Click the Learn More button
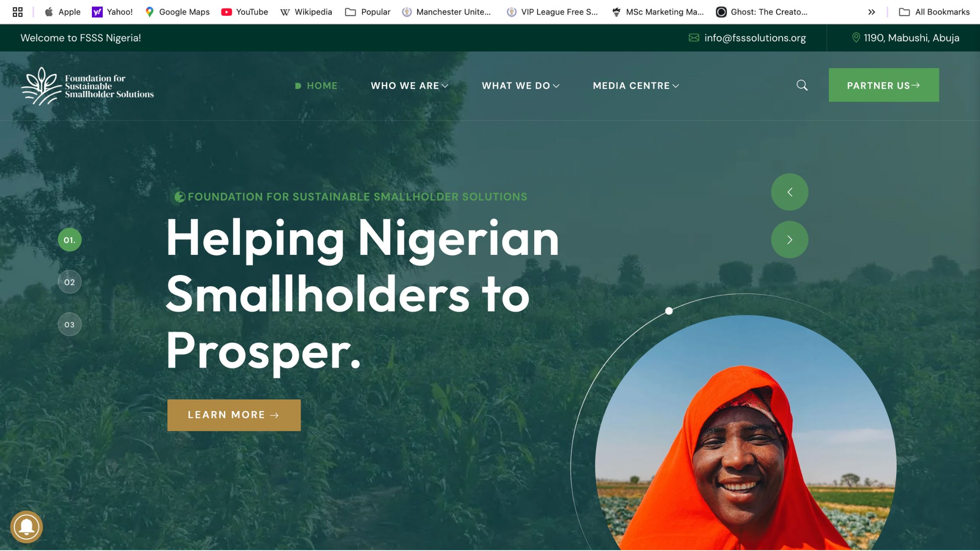980x551 pixels. point(234,415)
